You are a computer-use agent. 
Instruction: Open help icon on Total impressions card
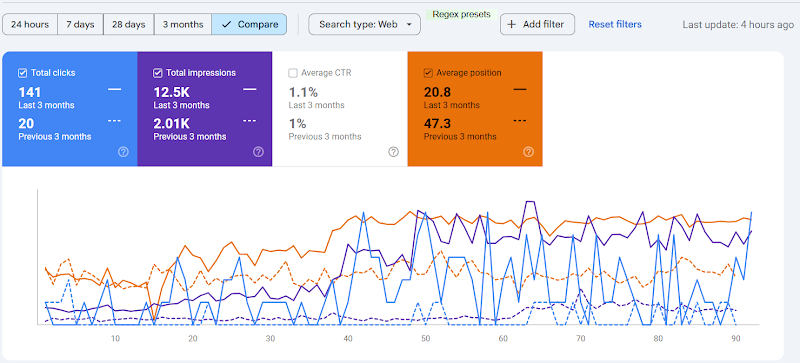pyautogui.click(x=258, y=152)
